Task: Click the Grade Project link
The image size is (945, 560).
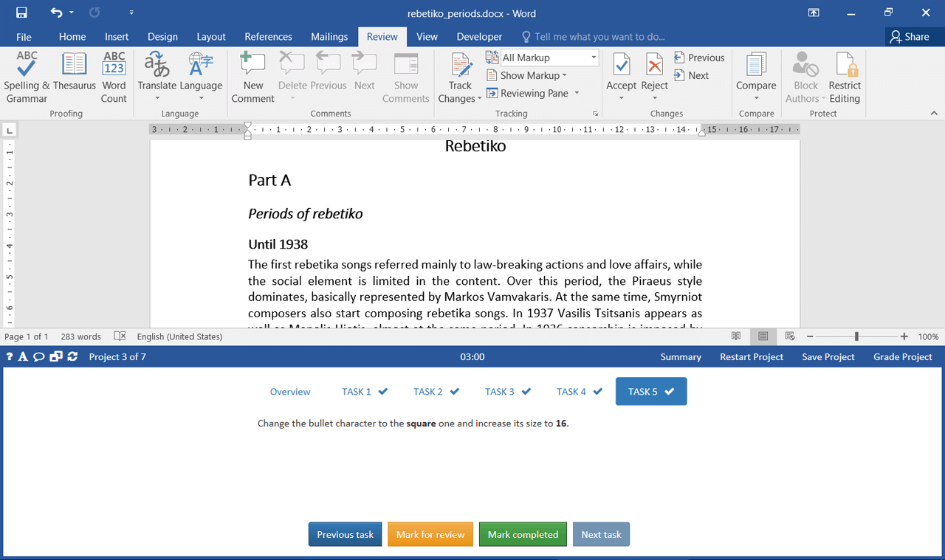Action: [x=902, y=356]
